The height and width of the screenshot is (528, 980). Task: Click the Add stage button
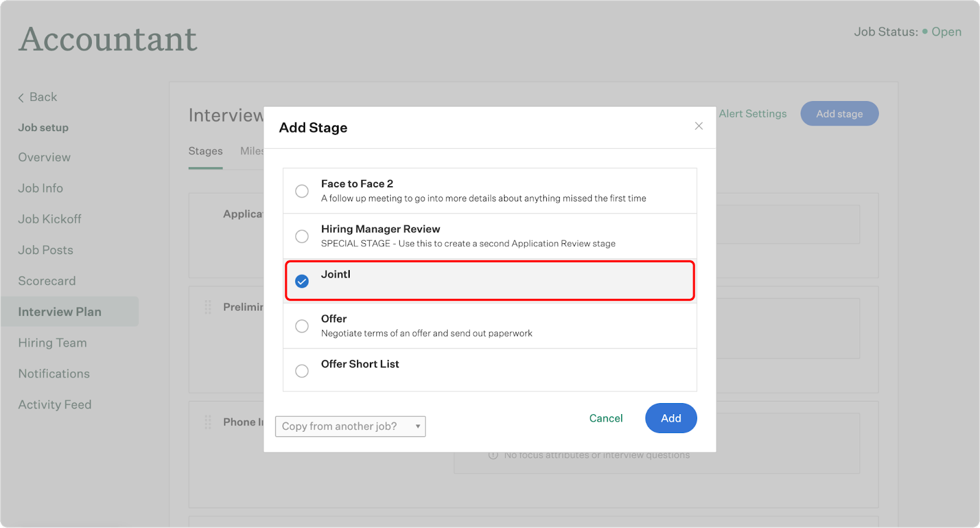pyautogui.click(x=839, y=114)
